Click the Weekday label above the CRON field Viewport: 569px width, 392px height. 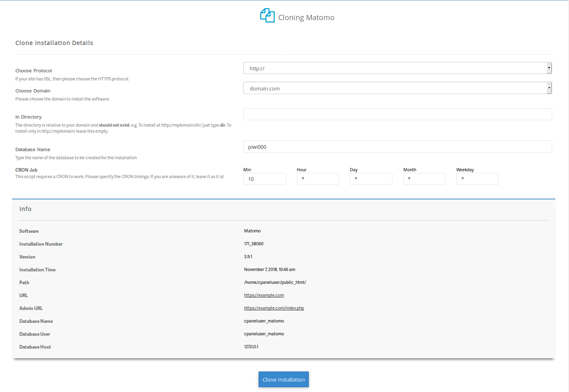(465, 170)
